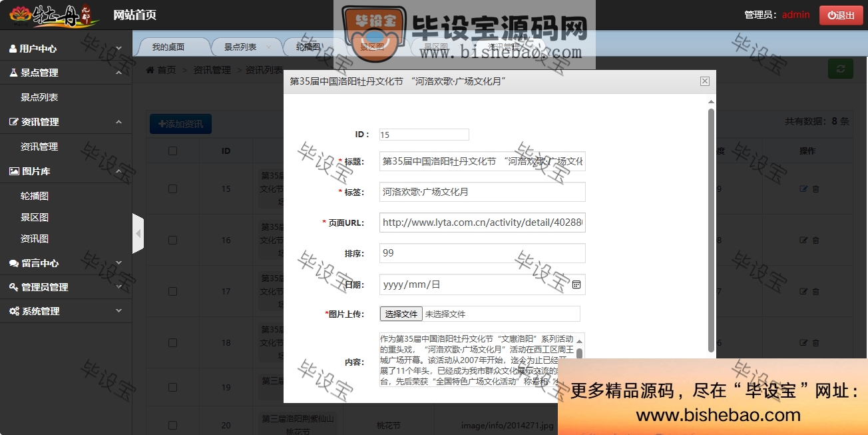Image resolution: width=868 pixels, height=435 pixels.
Task: Tick the checkbox for row ID 20
Action: pos(173,425)
